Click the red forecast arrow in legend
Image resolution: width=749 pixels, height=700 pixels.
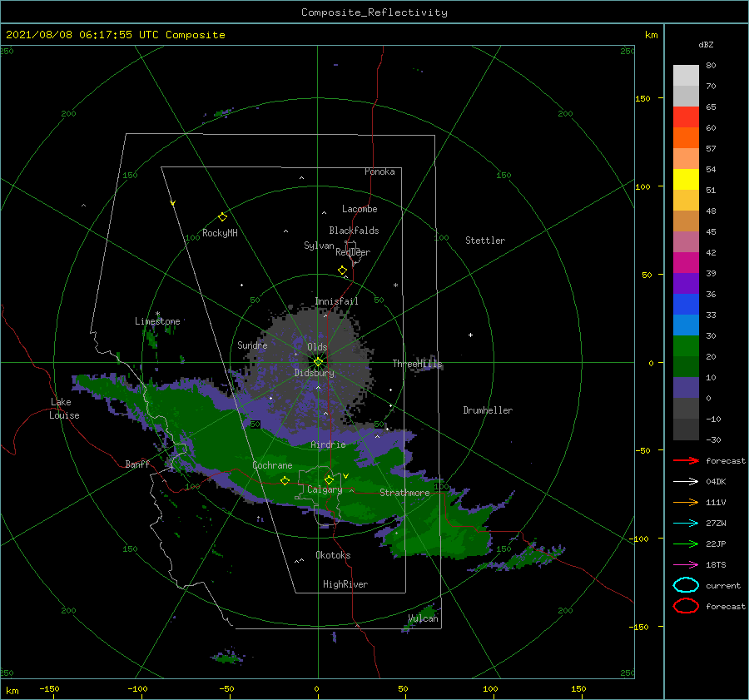[x=686, y=460]
